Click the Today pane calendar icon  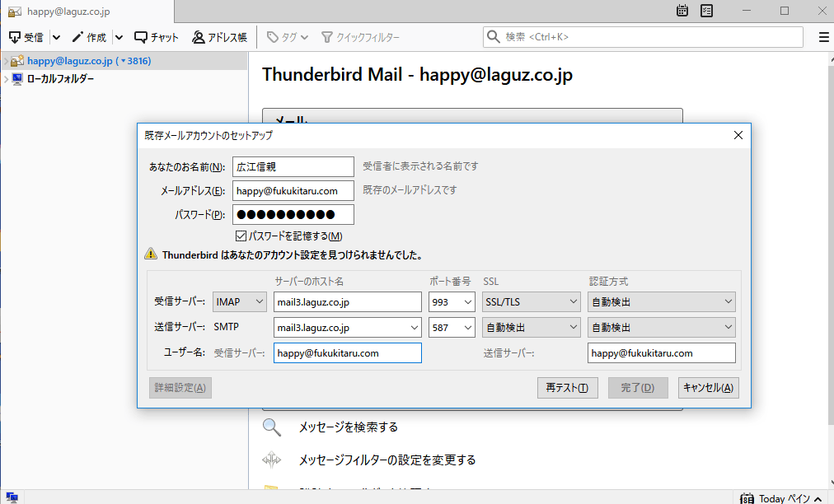click(747, 498)
